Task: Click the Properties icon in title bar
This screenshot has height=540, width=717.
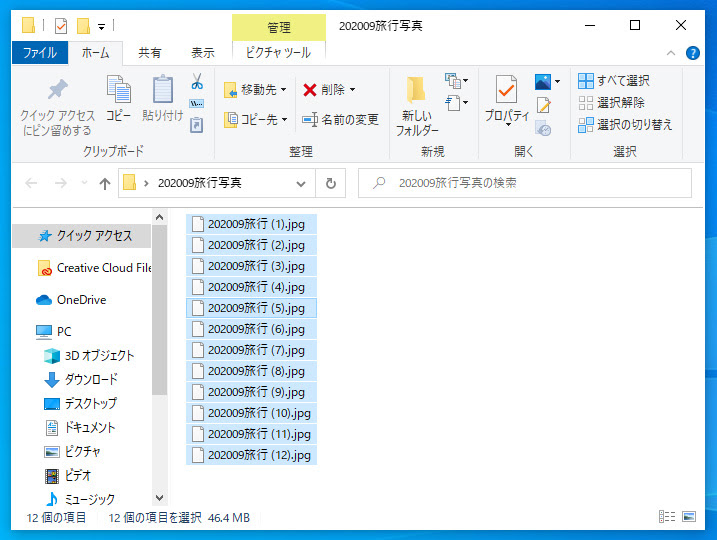Action: click(x=61, y=26)
